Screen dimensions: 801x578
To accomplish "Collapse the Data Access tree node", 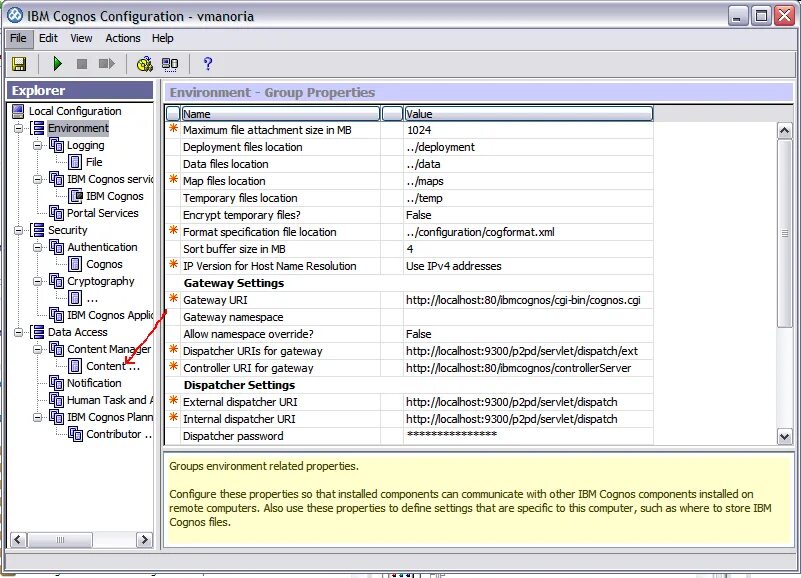I will (19, 333).
